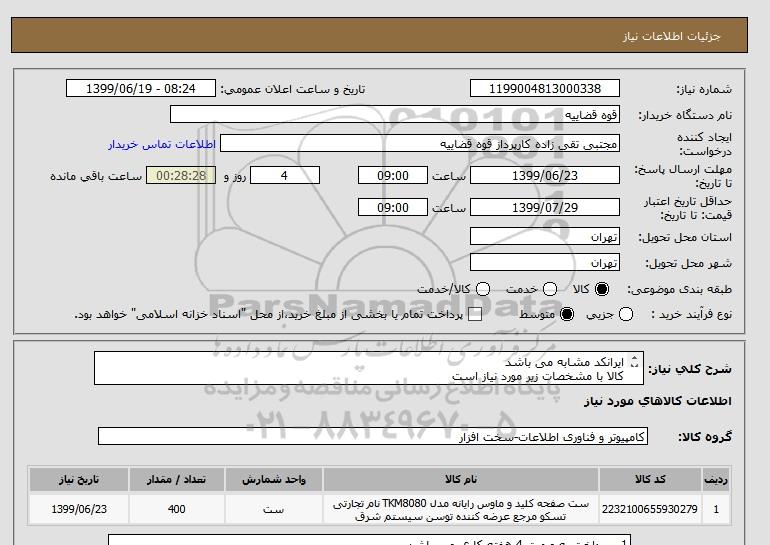Click the need date cell 1399/06/23
The width and height of the screenshot is (770, 545).
point(79,510)
